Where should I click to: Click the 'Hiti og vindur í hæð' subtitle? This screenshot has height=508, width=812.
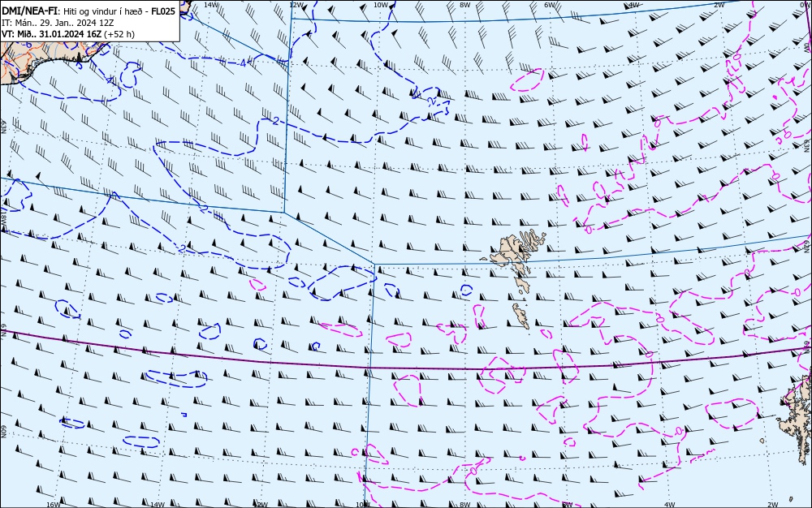coord(101,11)
